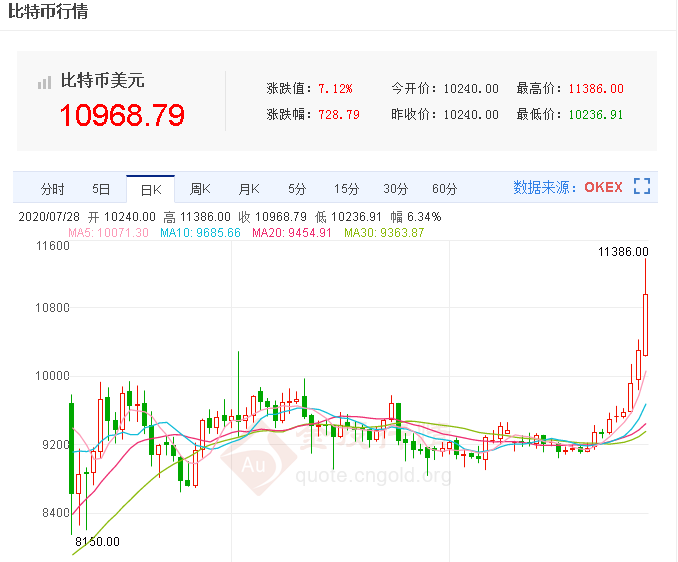This screenshot has width=678, height=562.
Task: Click the 收 10968.79 close value
Action: (272, 217)
